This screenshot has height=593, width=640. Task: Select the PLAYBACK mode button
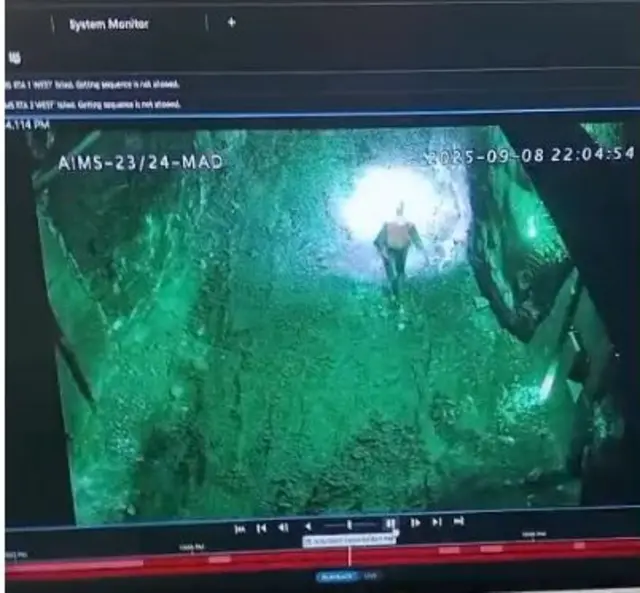[337, 576]
